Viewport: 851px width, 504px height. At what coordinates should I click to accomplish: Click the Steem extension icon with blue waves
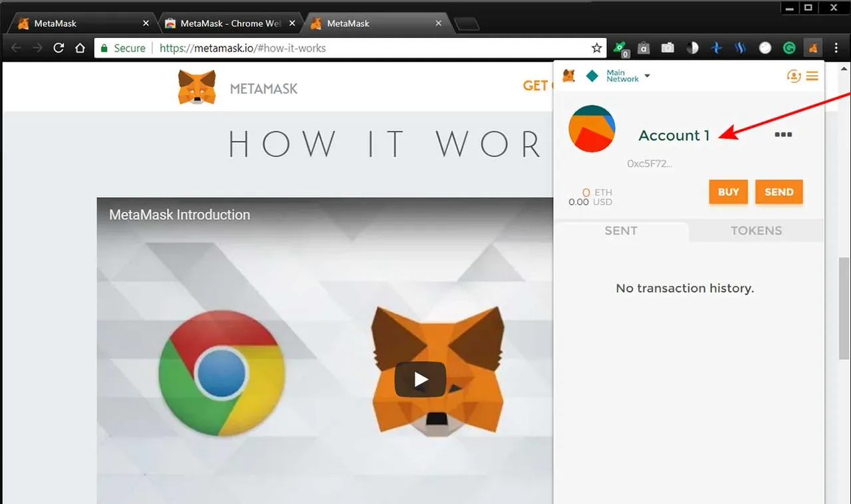tap(741, 48)
